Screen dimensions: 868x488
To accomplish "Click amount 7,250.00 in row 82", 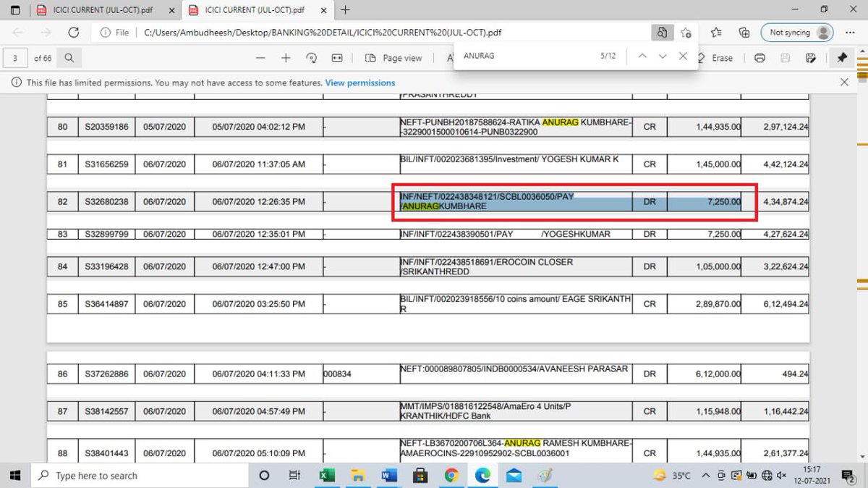I will [724, 201].
